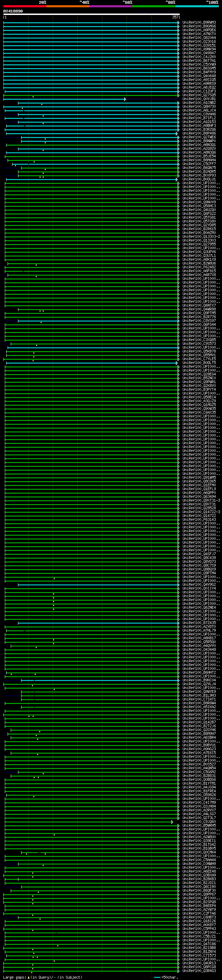222x980 pixels.
Task: Open hit UniRef100_C8VS97
Action: pyautogui.click(x=199, y=321)
